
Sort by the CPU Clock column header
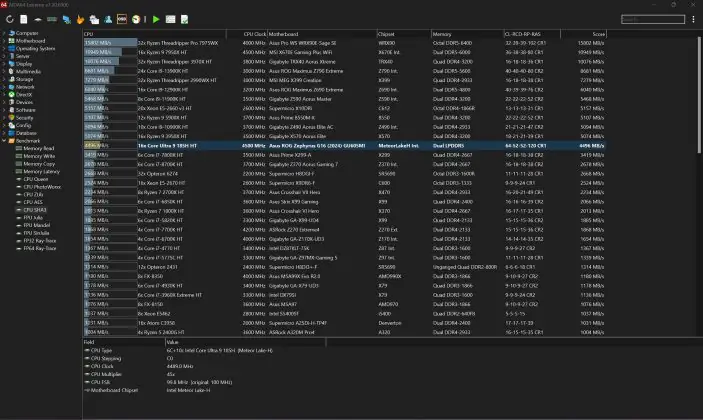(247, 34)
